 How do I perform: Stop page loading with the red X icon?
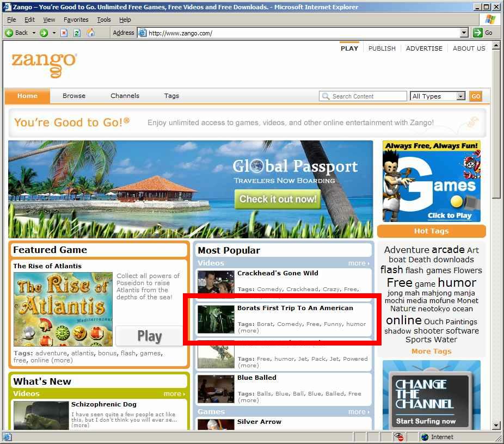pos(64,33)
